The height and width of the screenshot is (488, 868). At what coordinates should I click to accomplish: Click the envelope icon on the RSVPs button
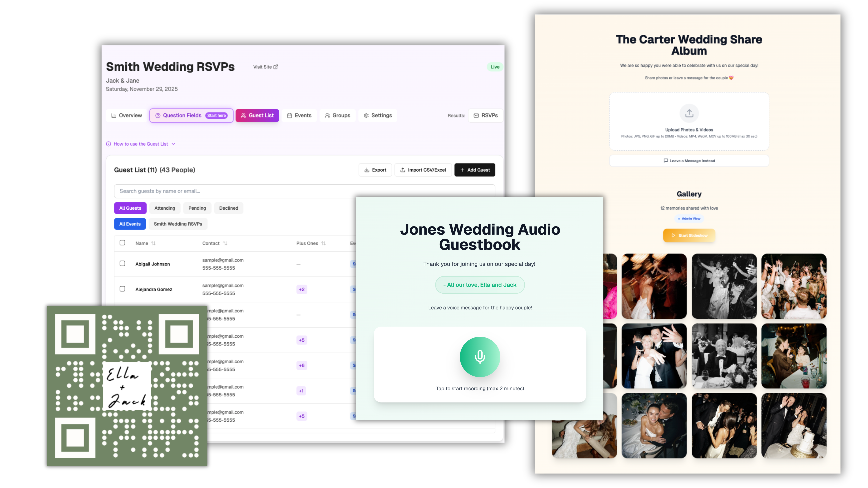pos(476,116)
